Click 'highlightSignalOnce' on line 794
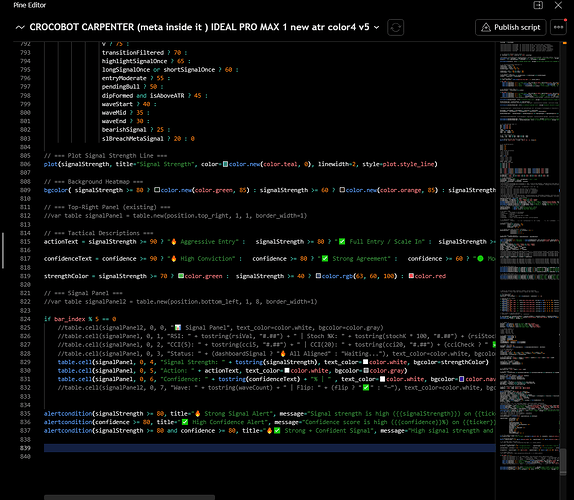Screen dimensions: 574x500 point(134,61)
